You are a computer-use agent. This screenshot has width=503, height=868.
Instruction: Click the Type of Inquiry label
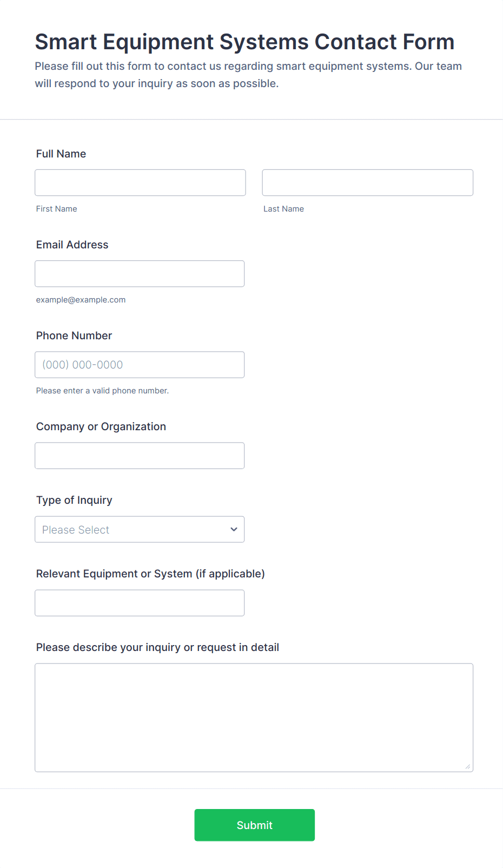[74, 500]
